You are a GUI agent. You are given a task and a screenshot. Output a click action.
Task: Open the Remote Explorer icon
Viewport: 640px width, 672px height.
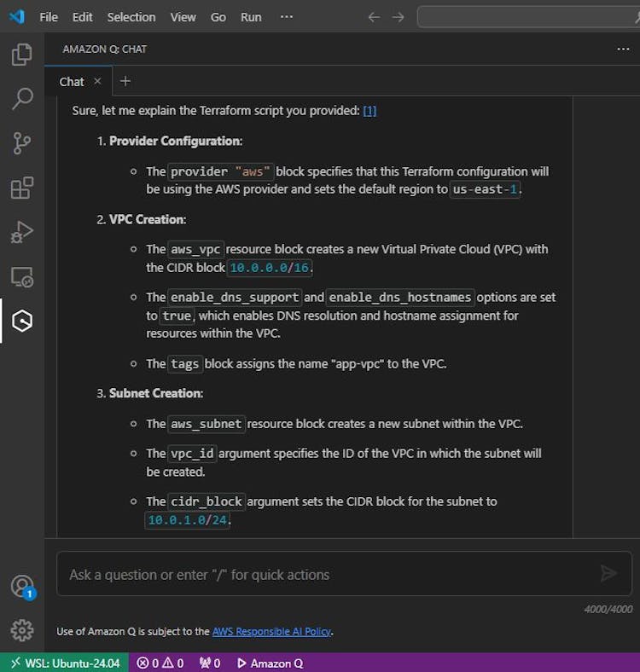coord(22,276)
